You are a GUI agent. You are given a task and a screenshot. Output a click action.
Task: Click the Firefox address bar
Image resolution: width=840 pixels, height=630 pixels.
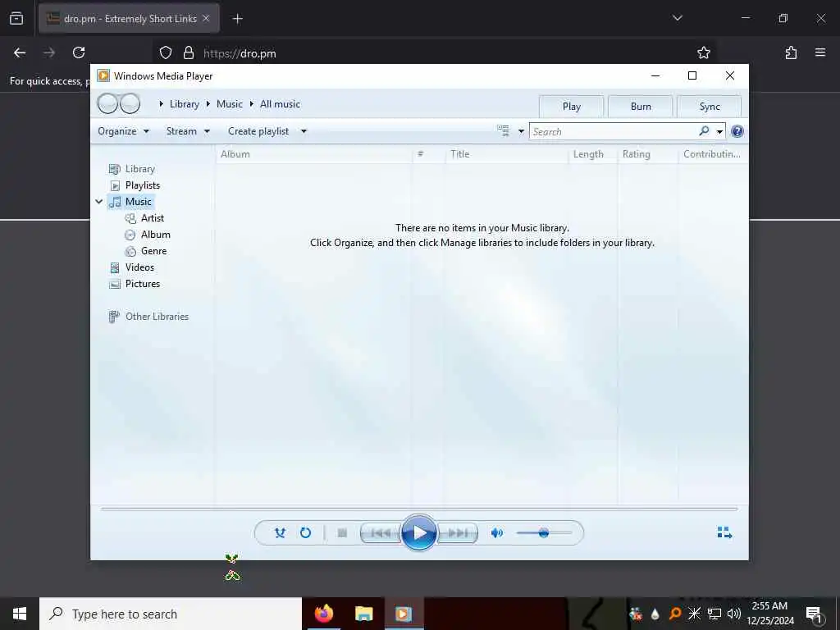434,53
